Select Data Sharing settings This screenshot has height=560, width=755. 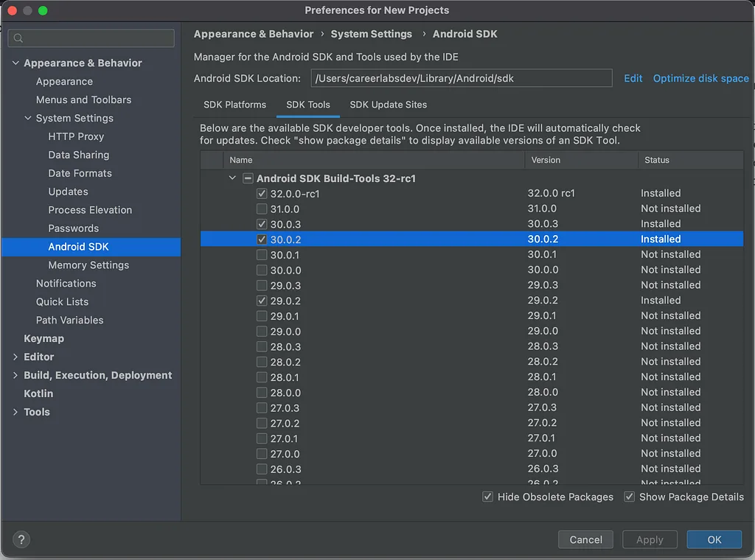click(78, 155)
